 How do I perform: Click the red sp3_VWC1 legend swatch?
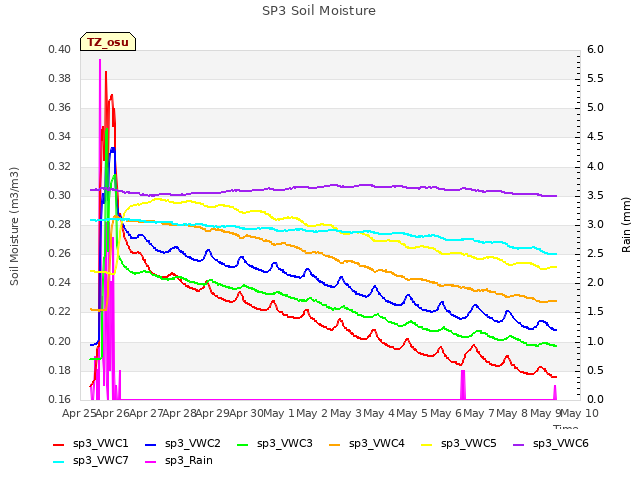pos(59,445)
